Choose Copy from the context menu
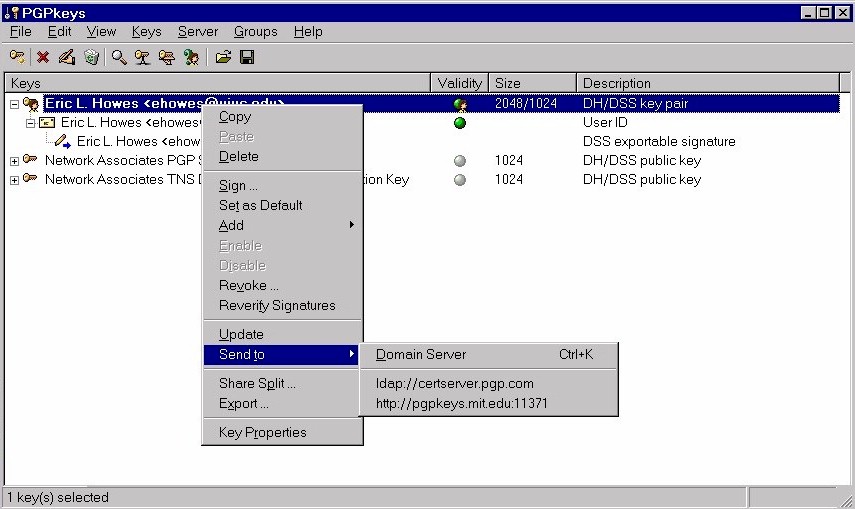Viewport: 855px width, 509px height. pyautogui.click(x=282, y=117)
